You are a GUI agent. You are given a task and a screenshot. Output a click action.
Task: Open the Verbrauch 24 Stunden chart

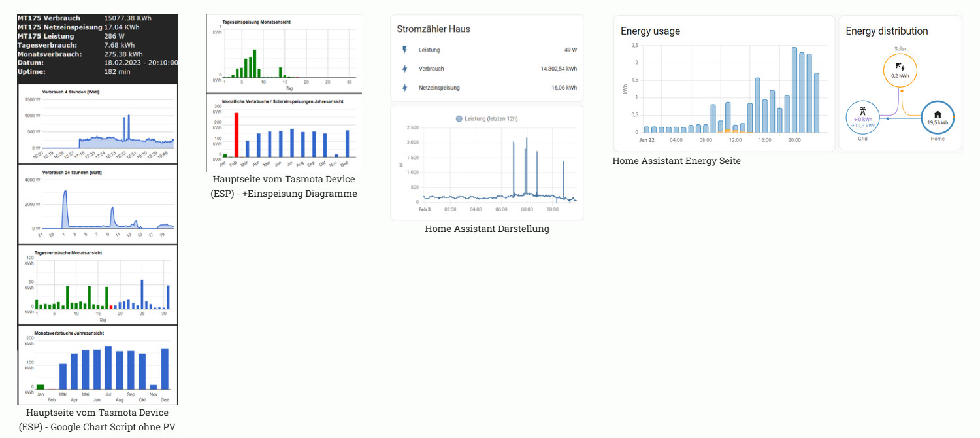(97, 204)
